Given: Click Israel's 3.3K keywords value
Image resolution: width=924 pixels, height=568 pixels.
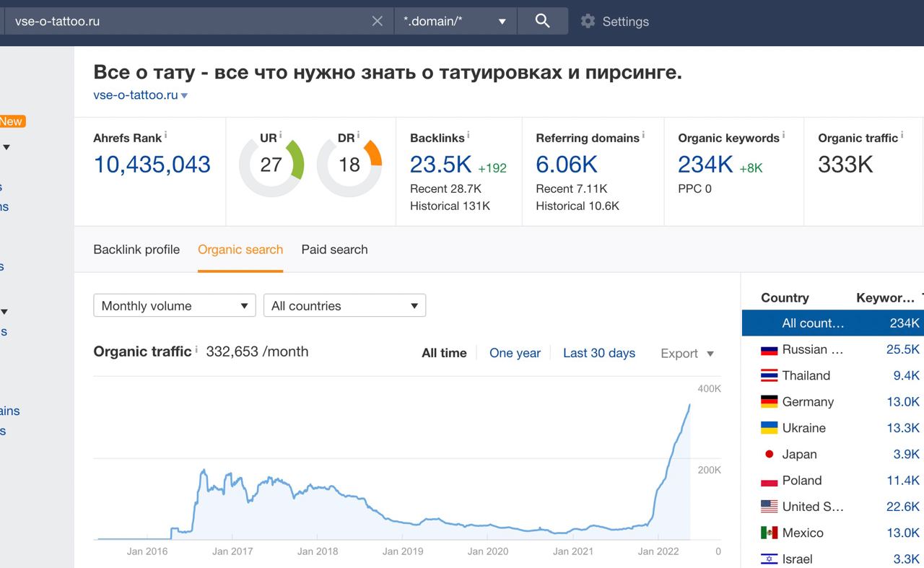Looking at the screenshot, I should pos(906,559).
